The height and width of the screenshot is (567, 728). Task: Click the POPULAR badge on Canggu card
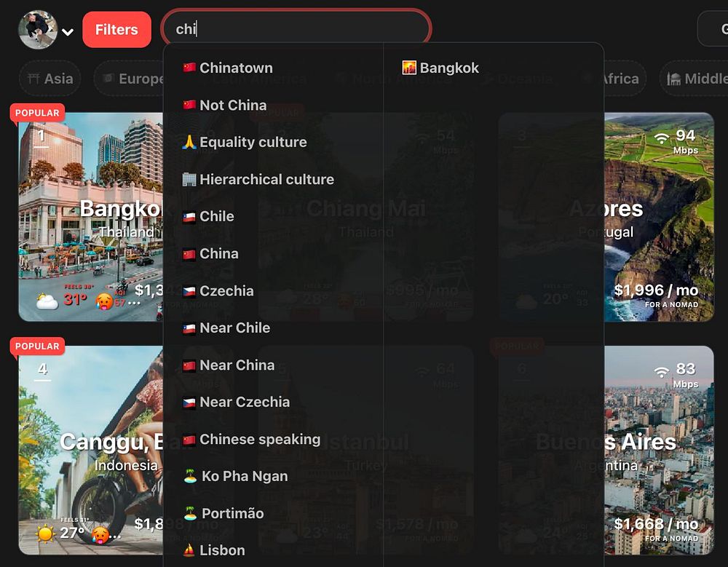tap(37, 346)
